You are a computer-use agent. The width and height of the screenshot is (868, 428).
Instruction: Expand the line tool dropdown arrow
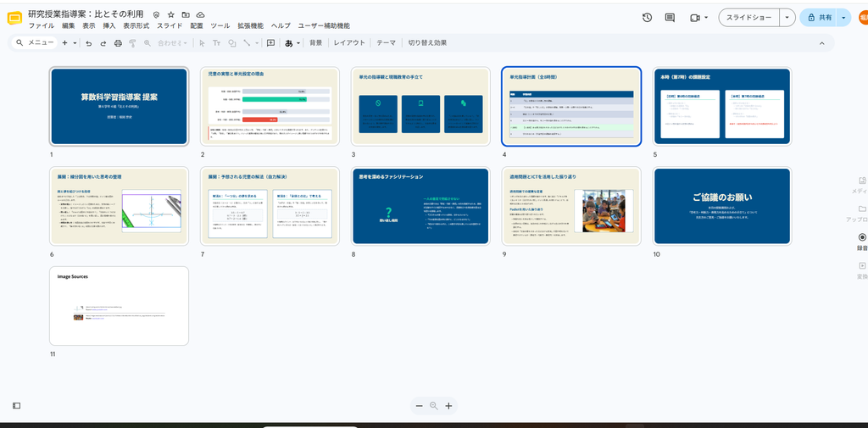pyautogui.click(x=257, y=42)
